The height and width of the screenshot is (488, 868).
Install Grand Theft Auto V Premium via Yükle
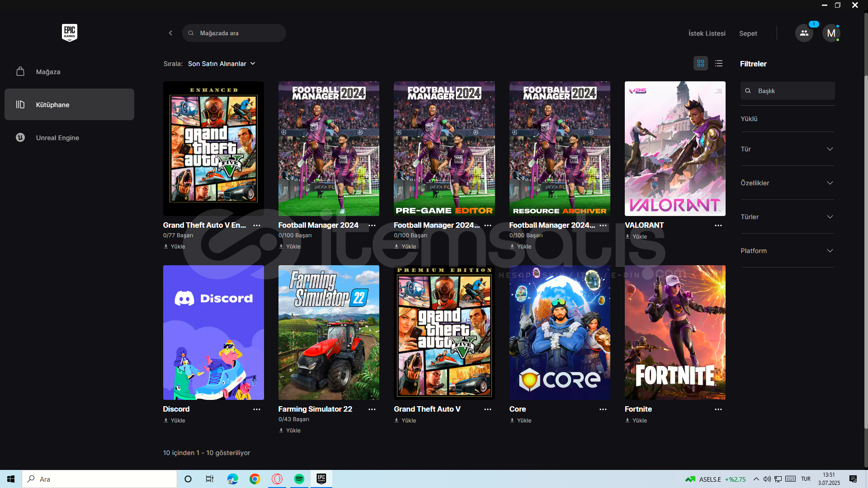click(x=405, y=420)
